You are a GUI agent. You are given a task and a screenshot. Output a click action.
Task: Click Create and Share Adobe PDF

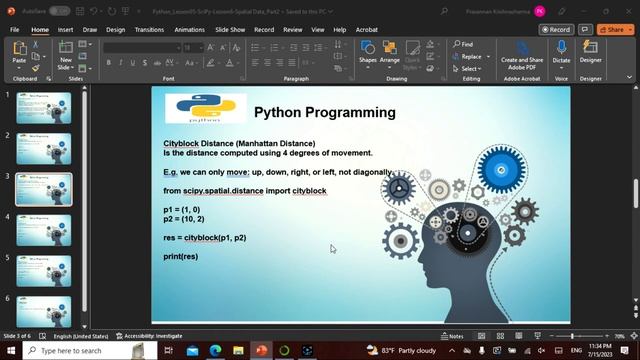click(x=522, y=55)
